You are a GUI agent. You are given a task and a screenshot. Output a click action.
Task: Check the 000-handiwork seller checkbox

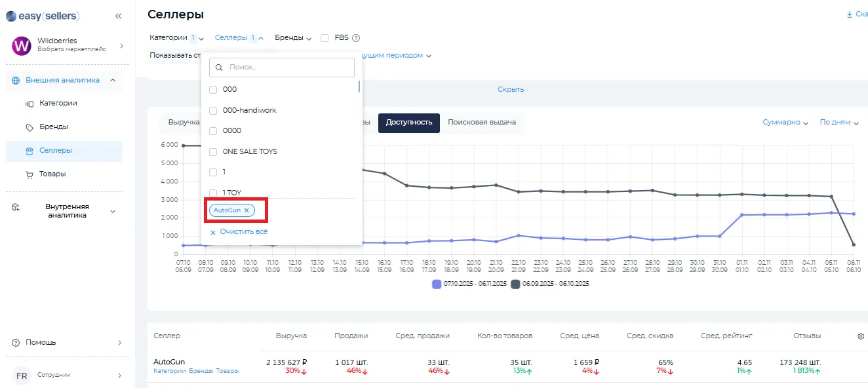[213, 111]
